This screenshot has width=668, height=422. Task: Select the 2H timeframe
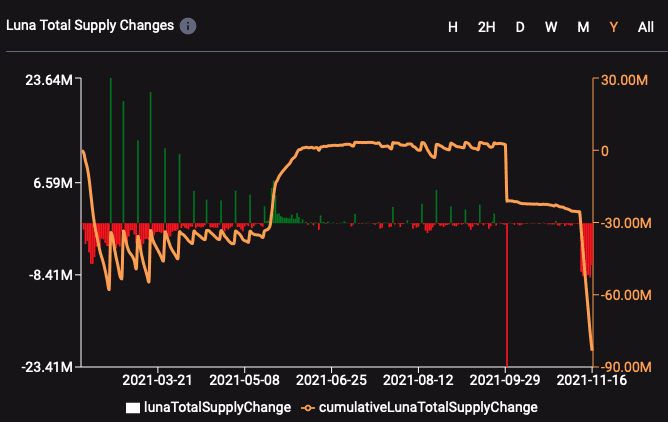486,27
